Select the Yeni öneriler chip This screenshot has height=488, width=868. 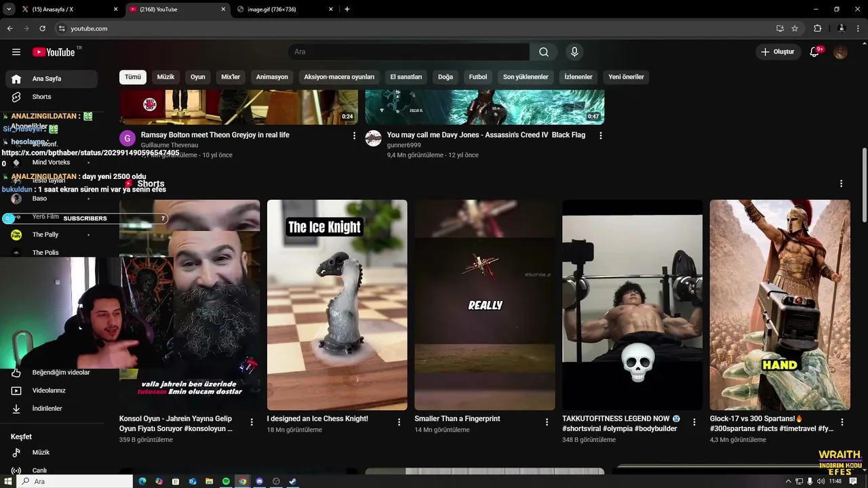(x=626, y=77)
